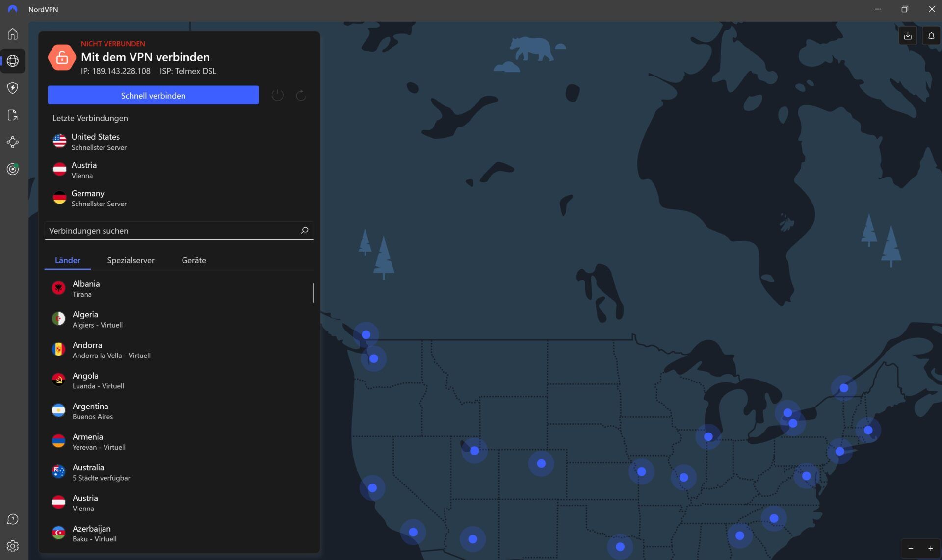Click the power disconnect icon
Viewport: 942px width, 560px height.
278,95
